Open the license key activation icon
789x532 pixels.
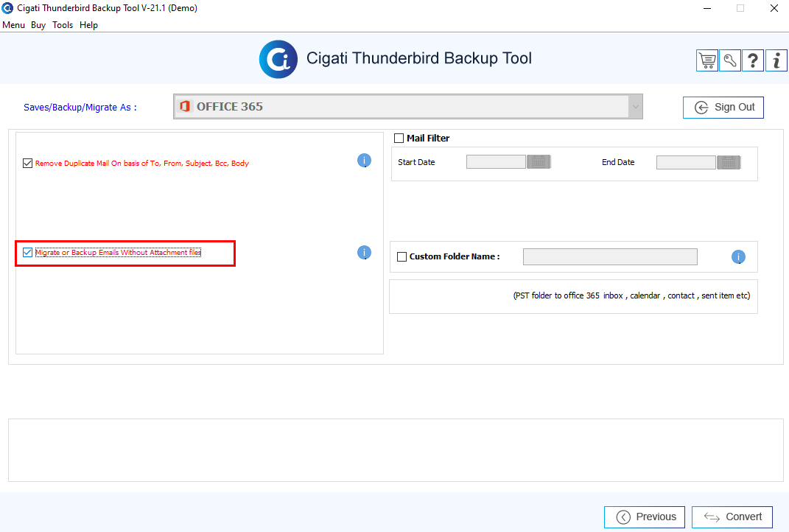(x=730, y=61)
